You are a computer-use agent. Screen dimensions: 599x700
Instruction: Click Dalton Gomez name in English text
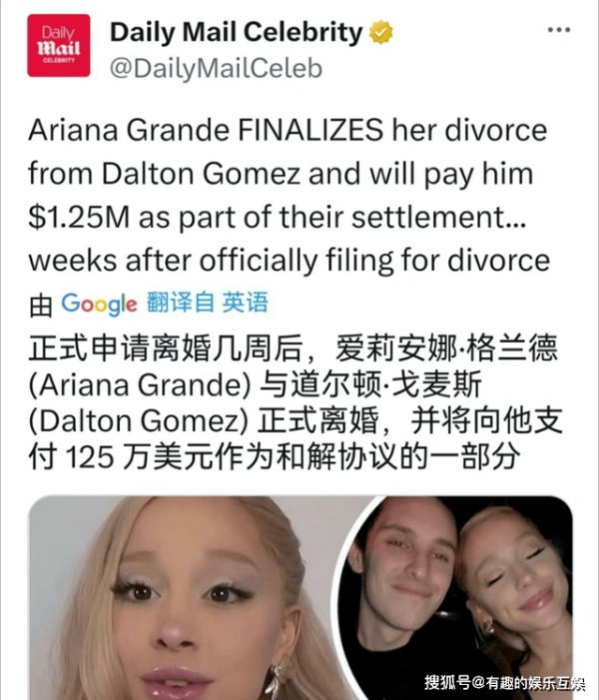pos(202,173)
